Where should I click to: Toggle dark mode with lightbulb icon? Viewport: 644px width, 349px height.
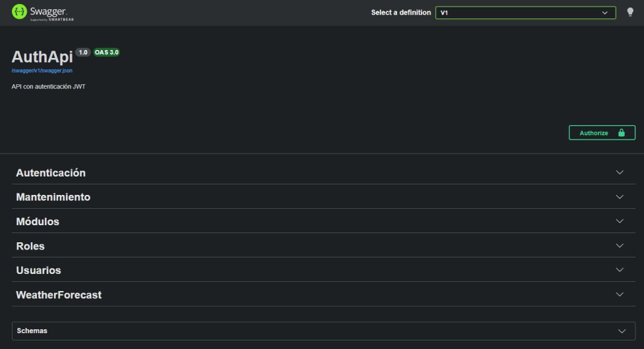[630, 13]
